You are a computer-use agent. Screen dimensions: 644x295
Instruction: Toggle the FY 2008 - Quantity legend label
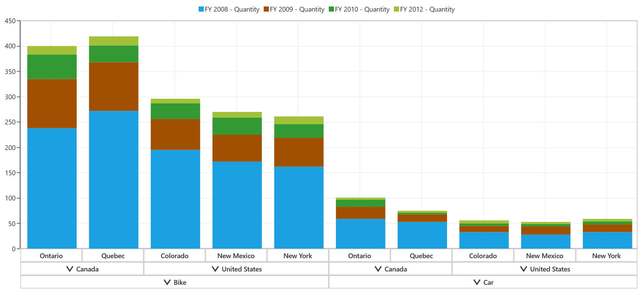[x=232, y=9]
